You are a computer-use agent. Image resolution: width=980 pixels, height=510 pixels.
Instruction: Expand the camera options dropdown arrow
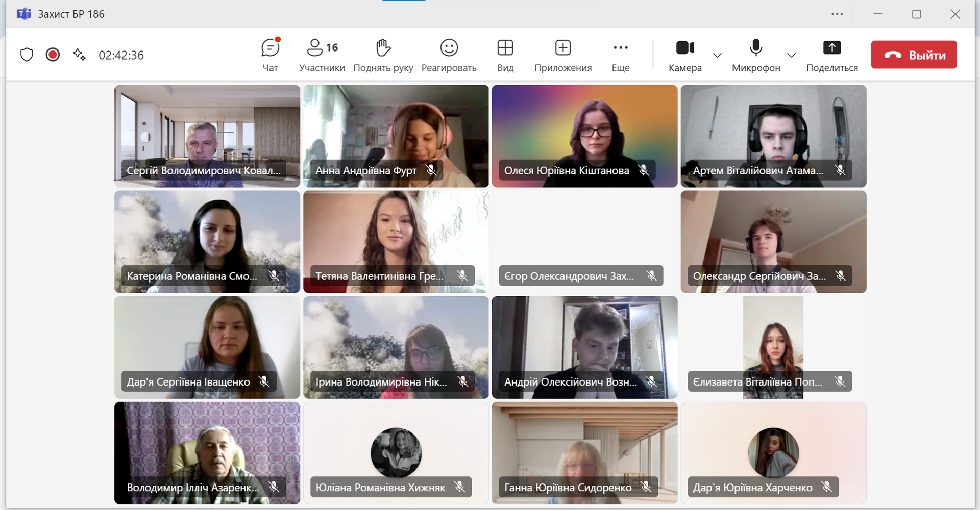717,55
